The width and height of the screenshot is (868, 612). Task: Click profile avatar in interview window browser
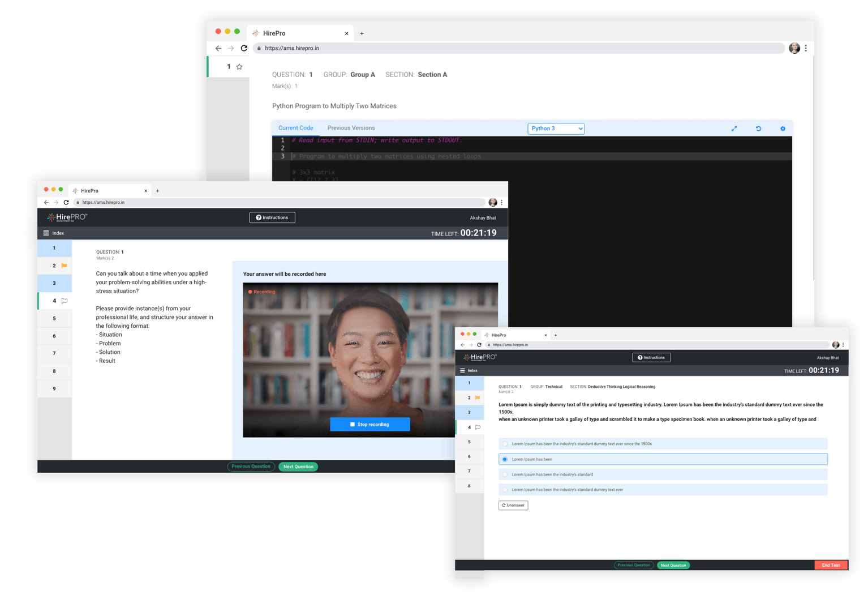[x=493, y=202]
